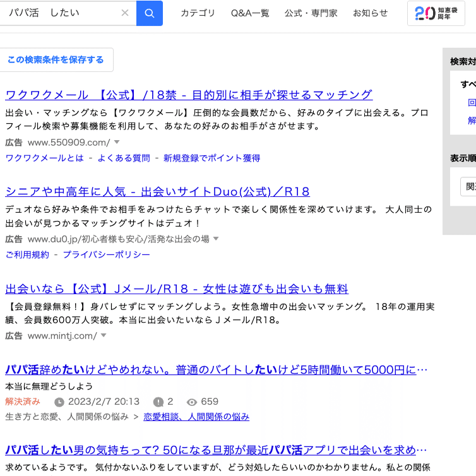Click the ad URL text www.mintj.com/
This screenshot has height=476, width=476.
[62, 335]
